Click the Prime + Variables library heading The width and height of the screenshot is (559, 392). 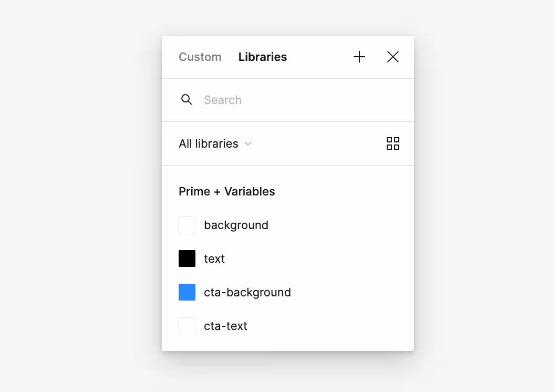pyautogui.click(x=226, y=191)
